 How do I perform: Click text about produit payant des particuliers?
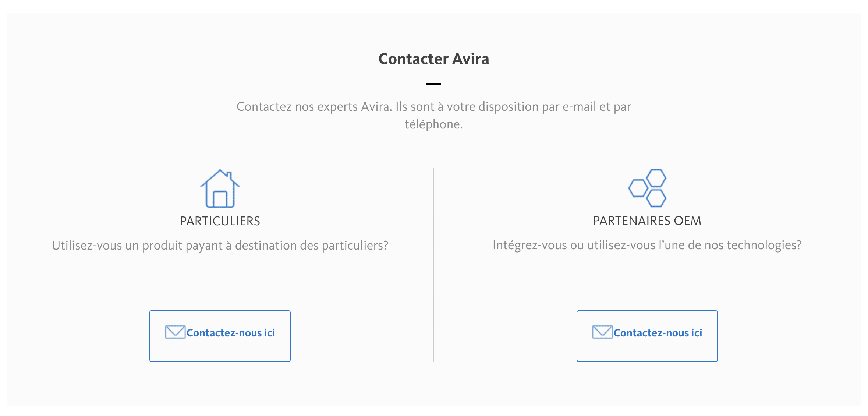220,246
